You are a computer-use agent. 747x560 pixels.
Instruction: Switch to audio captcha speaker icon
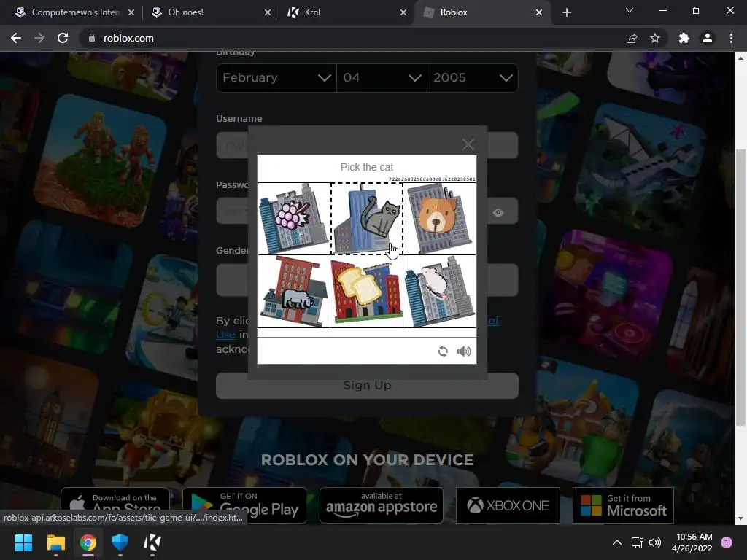point(464,351)
